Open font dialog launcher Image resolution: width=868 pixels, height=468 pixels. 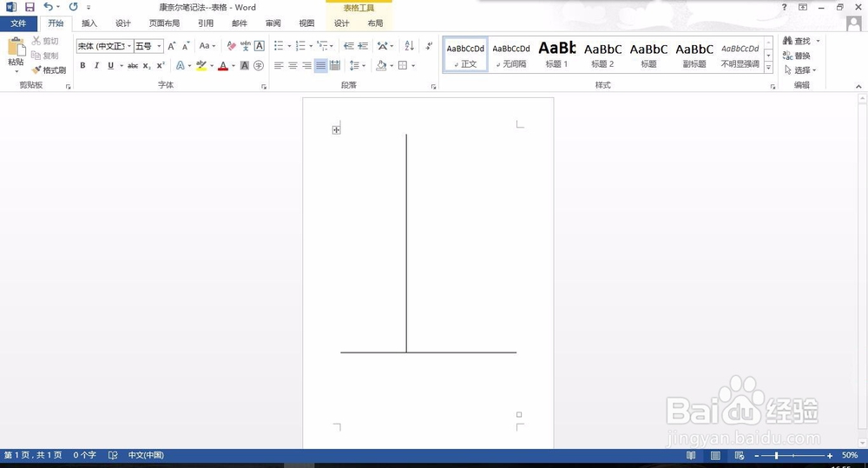coord(264,87)
